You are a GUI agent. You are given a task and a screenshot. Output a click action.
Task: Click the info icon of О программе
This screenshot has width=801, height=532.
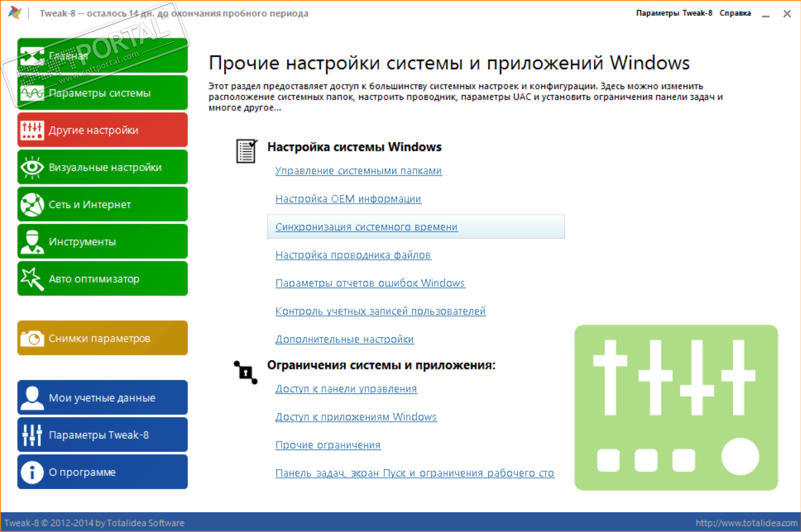(x=32, y=472)
